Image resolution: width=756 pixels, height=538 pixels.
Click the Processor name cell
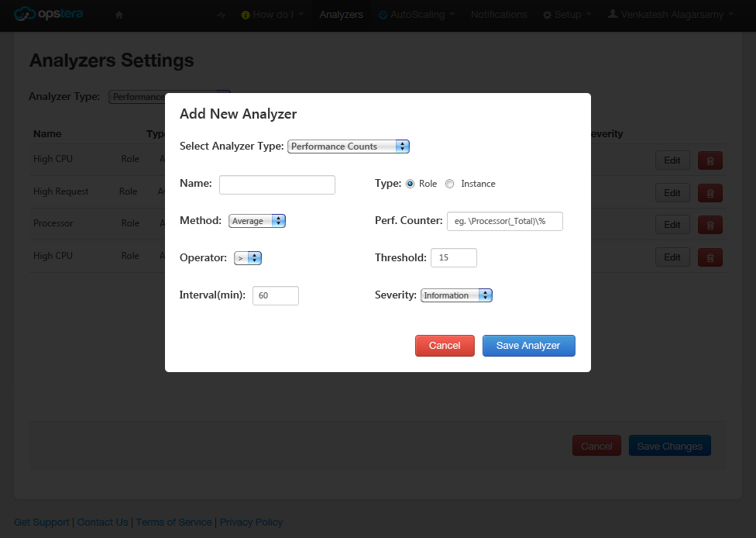point(53,223)
